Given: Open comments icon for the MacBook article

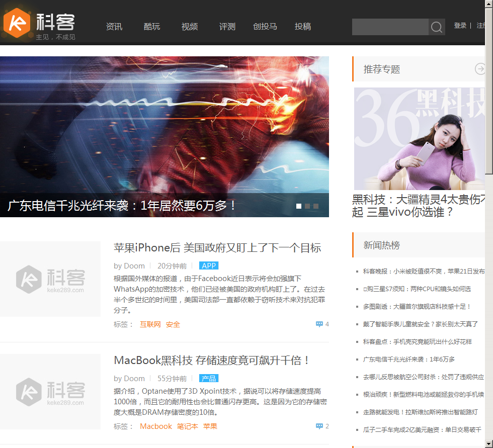Looking at the screenshot, I should pos(319,426).
